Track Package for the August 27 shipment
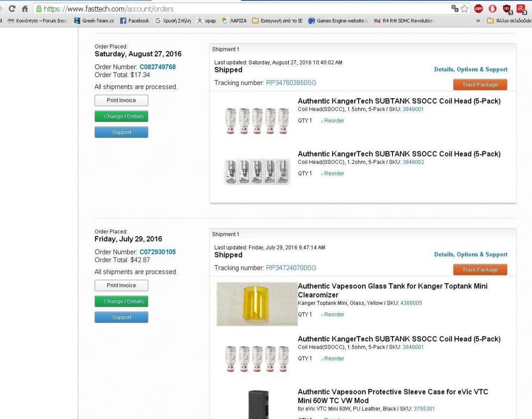The width and height of the screenshot is (532, 419). (480, 84)
